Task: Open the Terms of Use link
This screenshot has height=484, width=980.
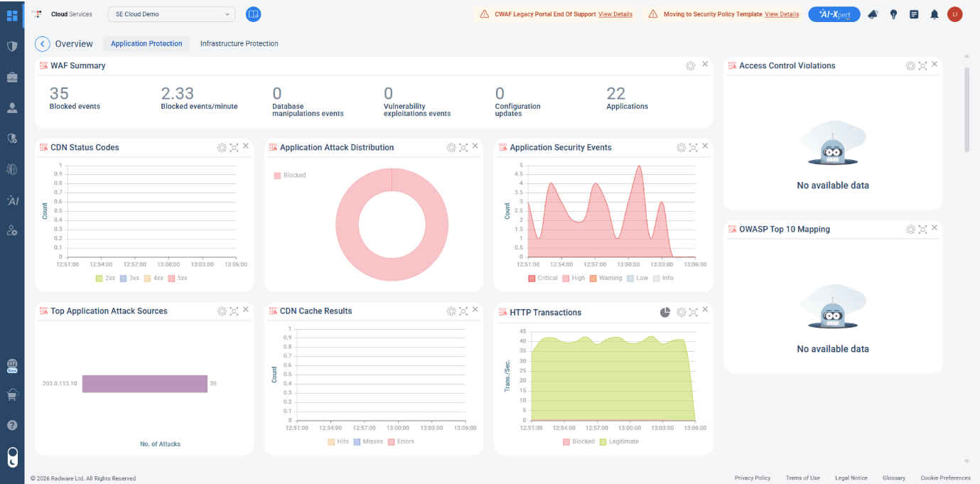Action: click(803, 478)
